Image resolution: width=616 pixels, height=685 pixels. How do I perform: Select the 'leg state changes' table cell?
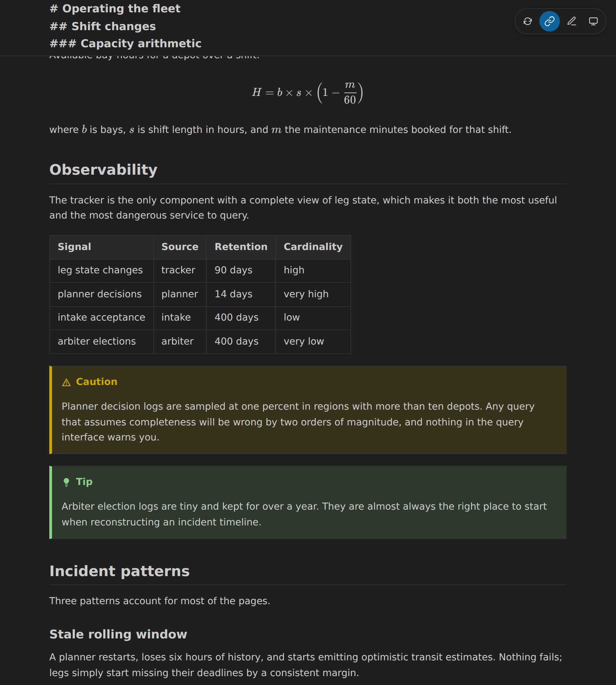(102, 271)
